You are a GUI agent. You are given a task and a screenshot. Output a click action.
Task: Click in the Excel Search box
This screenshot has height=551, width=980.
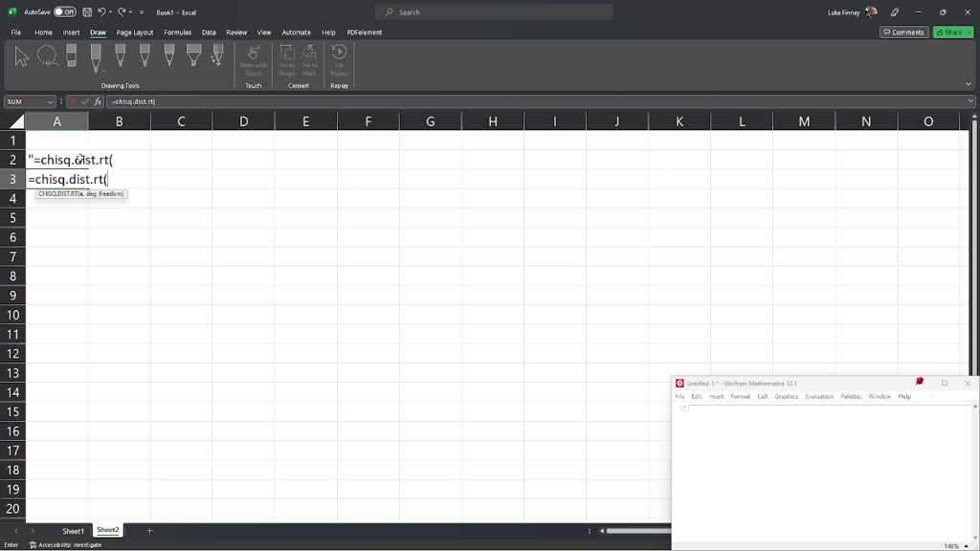(x=494, y=11)
